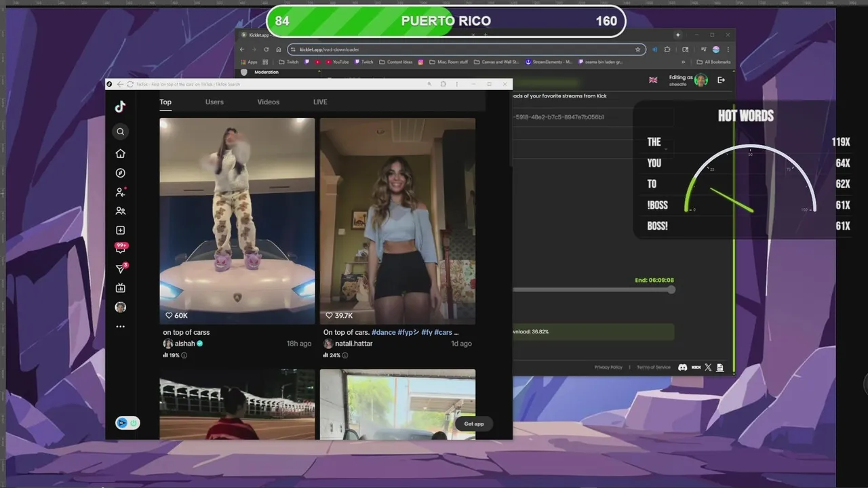The width and height of the screenshot is (868, 488).
Task: Open the garage car video thumbnail
Action: (397, 405)
